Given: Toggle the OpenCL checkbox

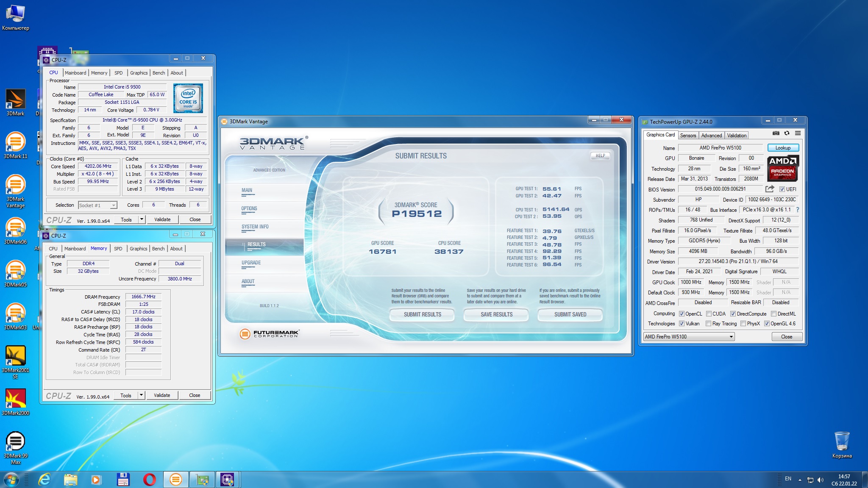Looking at the screenshot, I should 682,314.
